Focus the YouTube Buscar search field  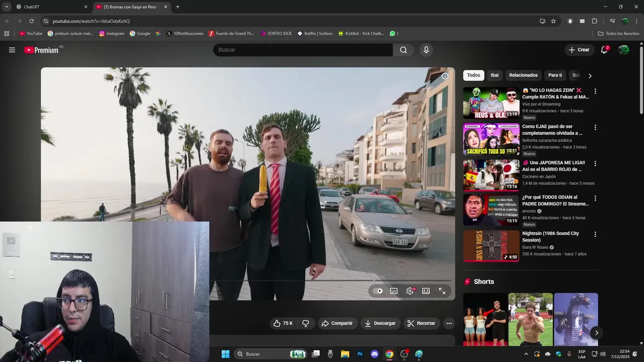303,50
